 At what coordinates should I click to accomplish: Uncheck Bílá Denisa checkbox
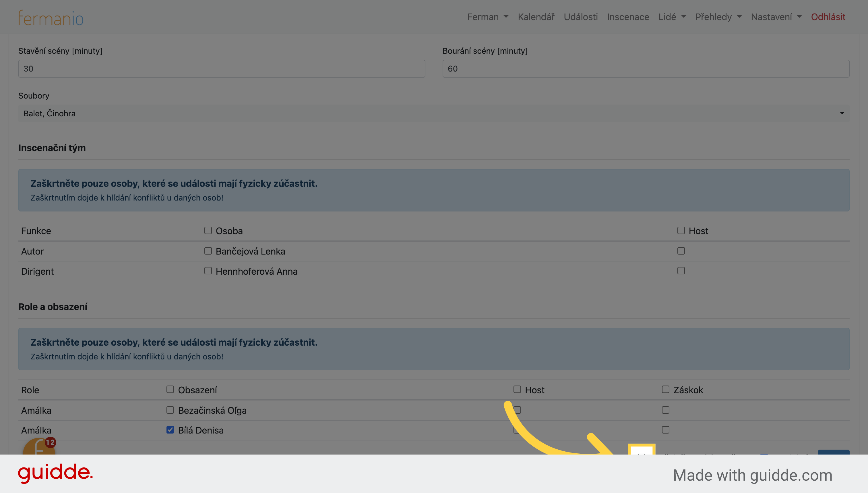pos(170,430)
